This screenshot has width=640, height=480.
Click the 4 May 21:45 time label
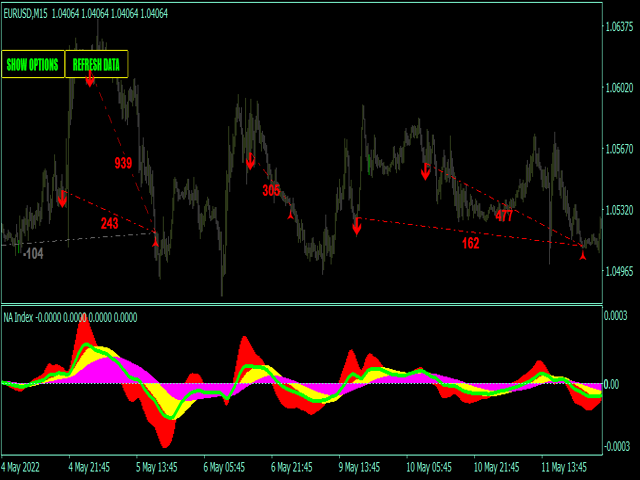[89, 467]
